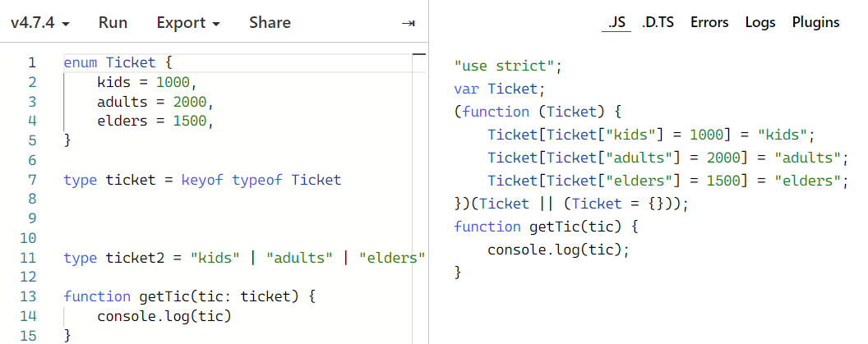Click line number 11 in editor gutter
Viewport: 868px width, 344px height.
pyautogui.click(x=28, y=258)
